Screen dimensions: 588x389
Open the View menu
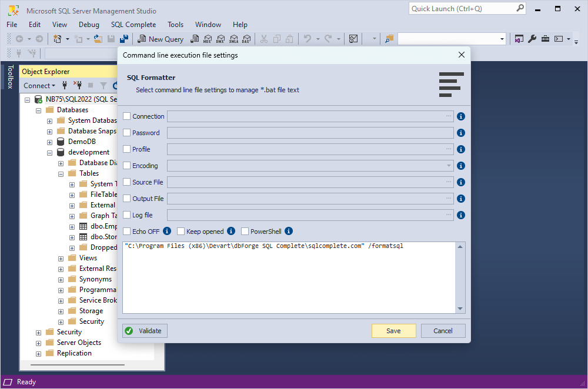(x=59, y=24)
